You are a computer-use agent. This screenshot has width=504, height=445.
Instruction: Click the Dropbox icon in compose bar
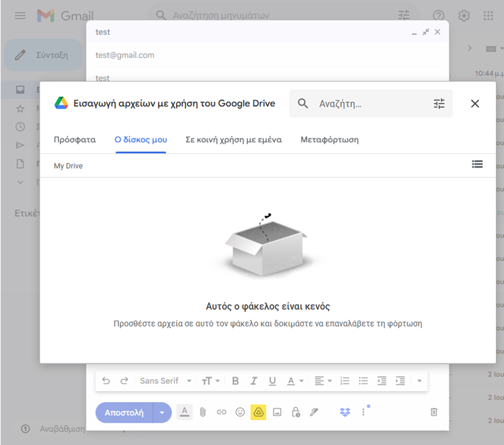point(345,412)
